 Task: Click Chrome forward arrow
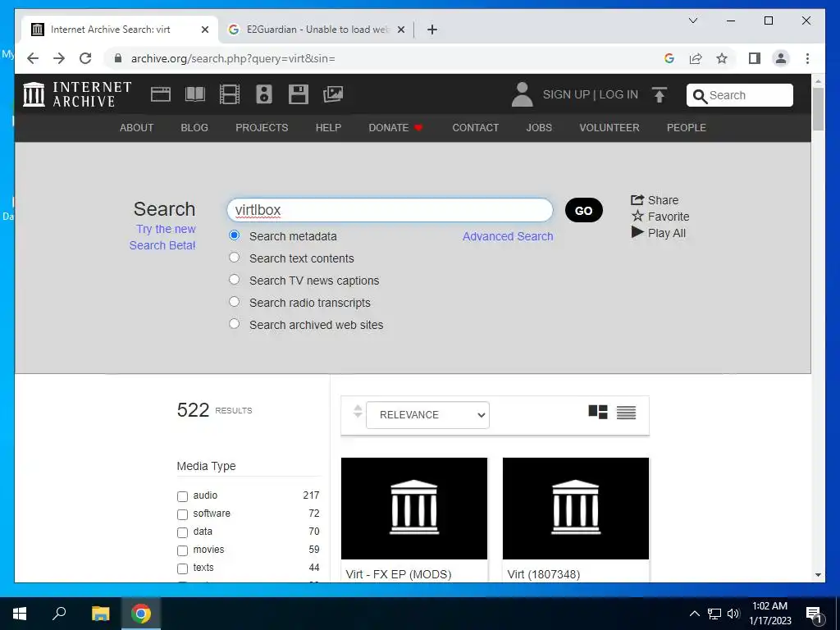click(59, 58)
